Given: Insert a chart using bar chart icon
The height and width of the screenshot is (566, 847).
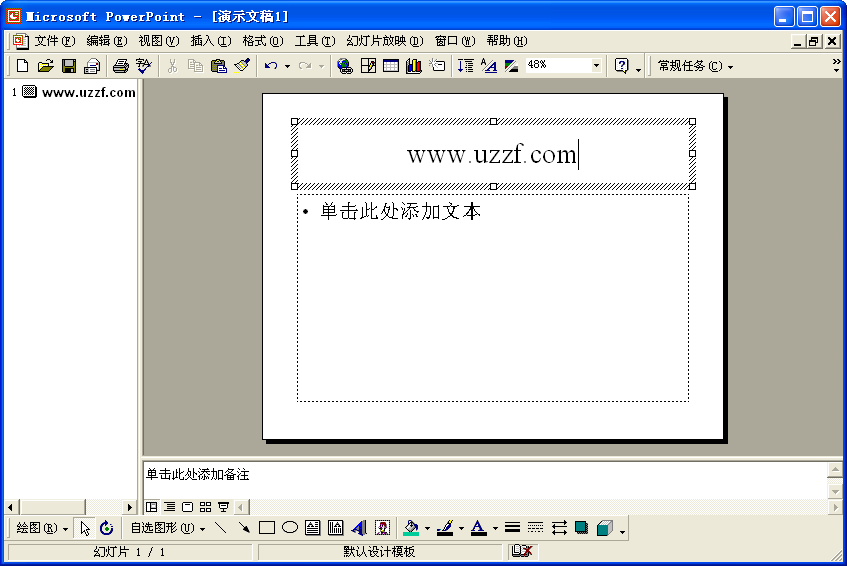Looking at the screenshot, I should pos(414,66).
